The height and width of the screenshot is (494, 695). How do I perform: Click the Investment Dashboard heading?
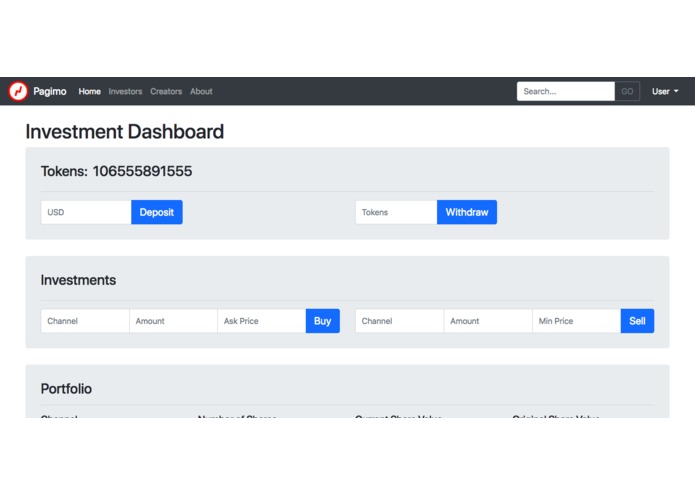click(125, 132)
